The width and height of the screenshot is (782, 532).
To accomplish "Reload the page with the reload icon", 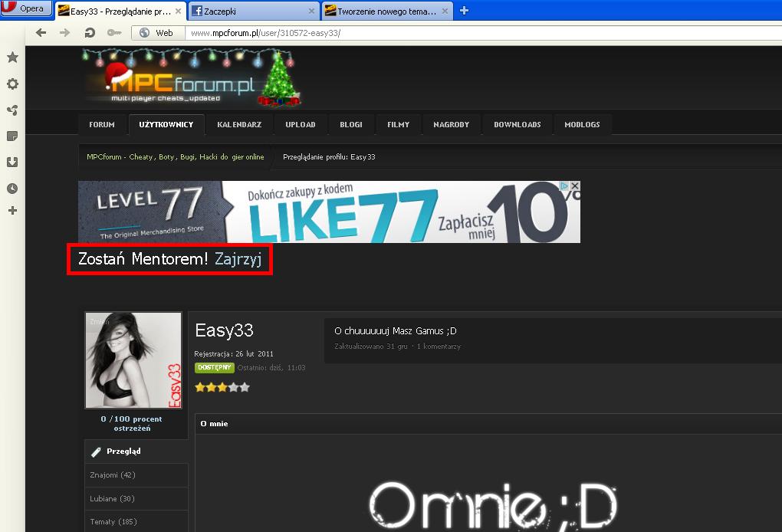I will (x=90, y=33).
